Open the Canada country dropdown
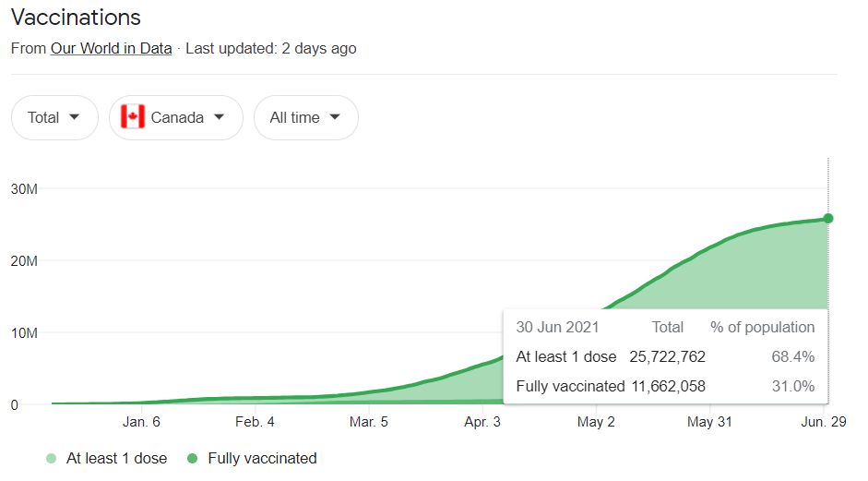Image resolution: width=868 pixels, height=481 pixels. coord(176,117)
